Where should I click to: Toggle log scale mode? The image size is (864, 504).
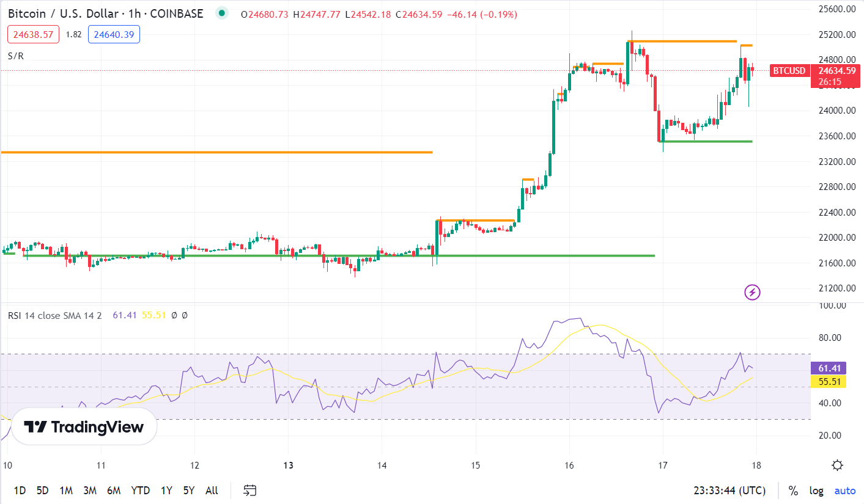point(816,491)
